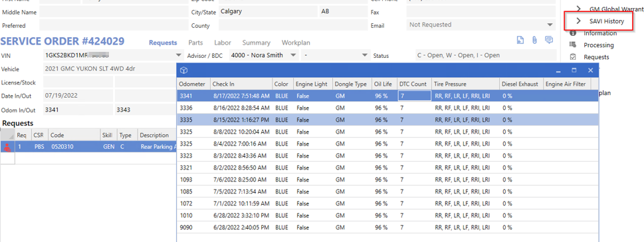Select the 8/17/2022 7:51:48 AM row

point(387,96)
